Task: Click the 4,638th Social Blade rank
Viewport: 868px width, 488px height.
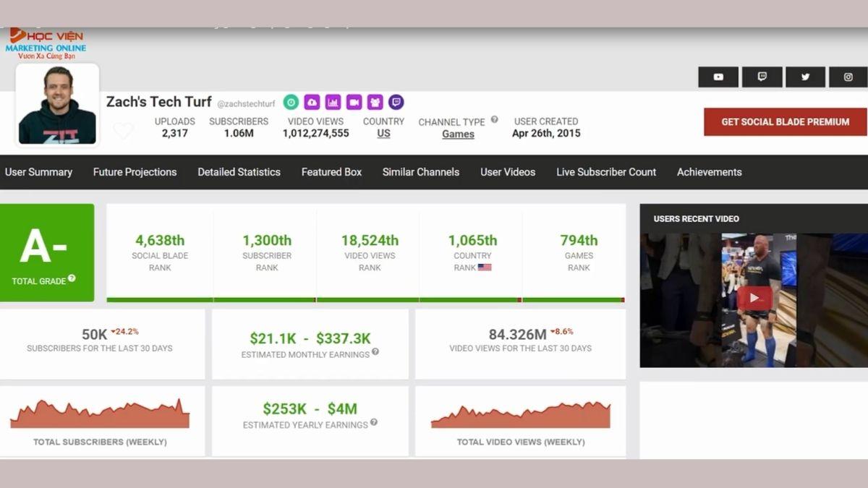Action: (160, 240)
